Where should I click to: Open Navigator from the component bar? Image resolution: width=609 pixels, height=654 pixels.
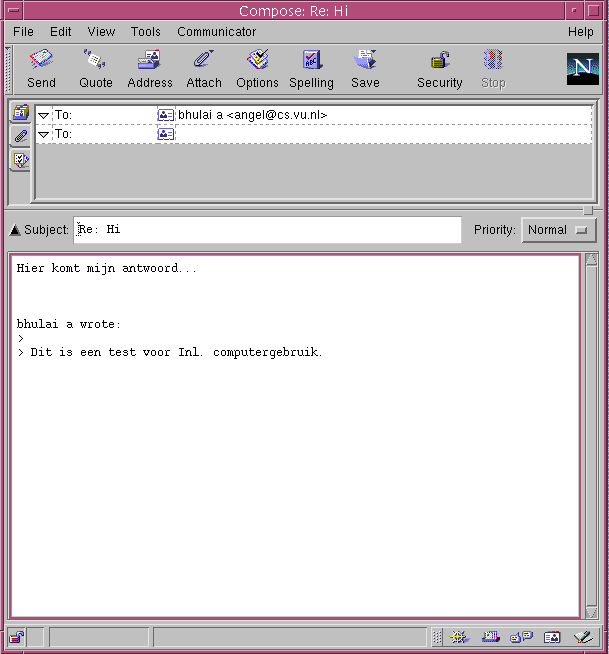[459, 637]
